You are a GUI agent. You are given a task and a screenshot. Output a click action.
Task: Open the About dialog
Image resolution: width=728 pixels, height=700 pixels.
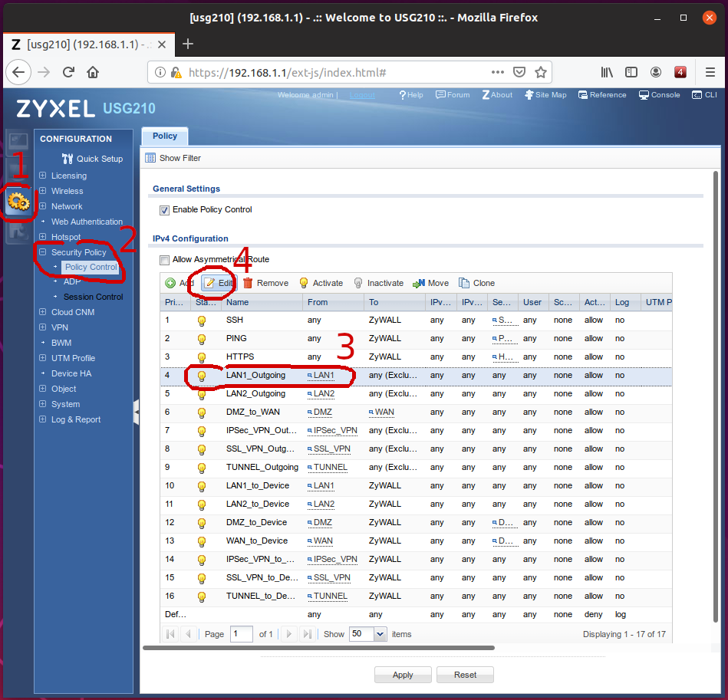point(497,94)
